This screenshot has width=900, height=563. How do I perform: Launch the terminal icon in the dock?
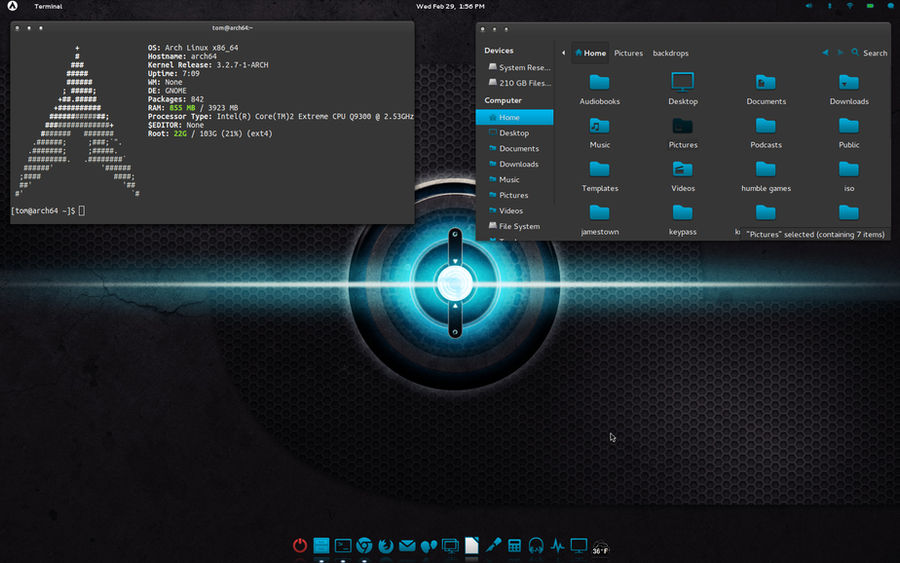[343, 545]
